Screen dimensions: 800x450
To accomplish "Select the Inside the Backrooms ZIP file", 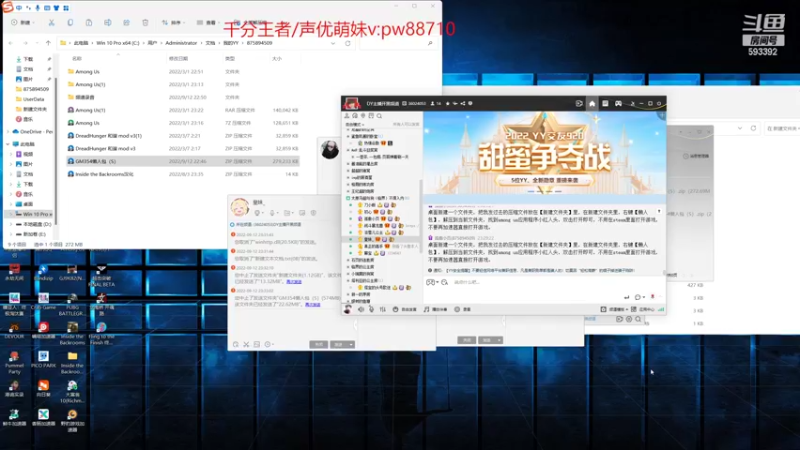I will 183,174.
